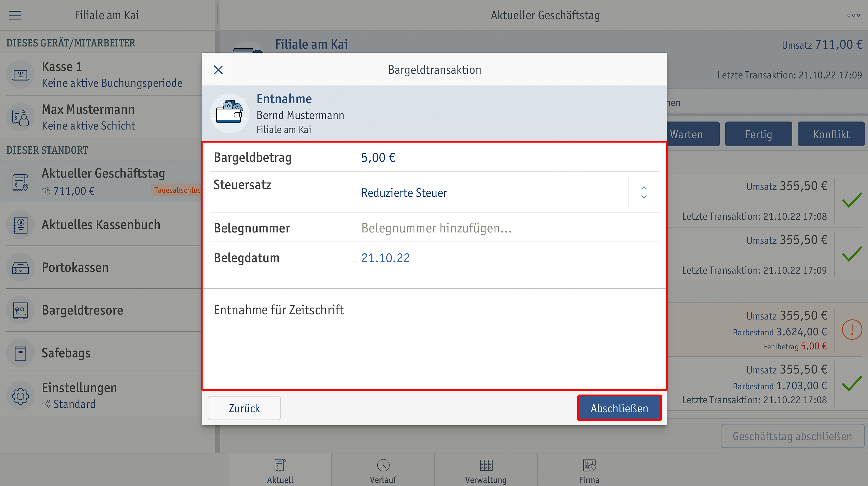Click the note text Entnahme für Zeitschrift
The width and height of the screenshot is (868, 486).
[x=279, y=310]
